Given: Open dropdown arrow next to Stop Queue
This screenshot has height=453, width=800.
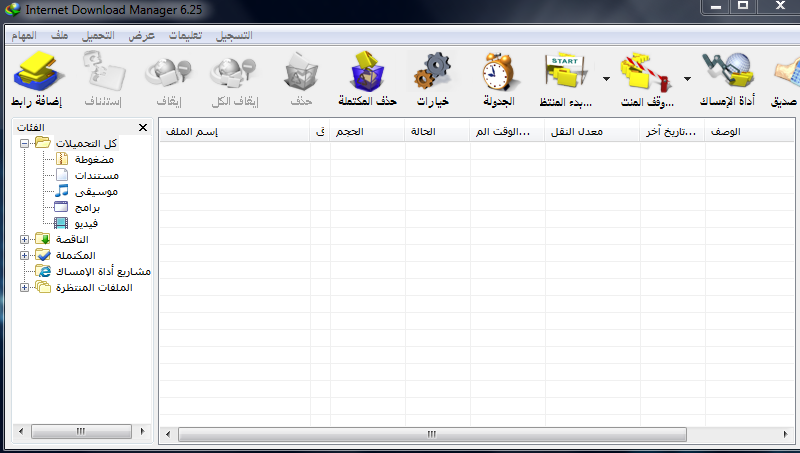Looking at the screenshot, I should coord(687,79).
